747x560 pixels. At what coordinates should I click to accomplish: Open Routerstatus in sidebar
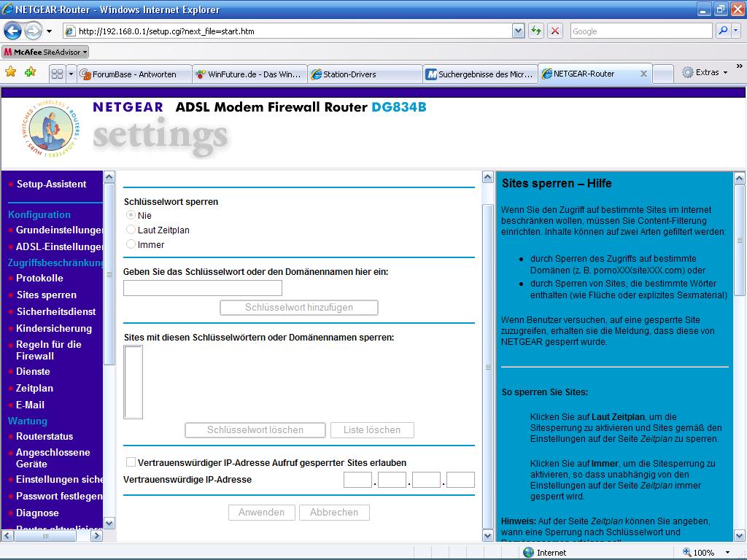click(x=44, y=436)
